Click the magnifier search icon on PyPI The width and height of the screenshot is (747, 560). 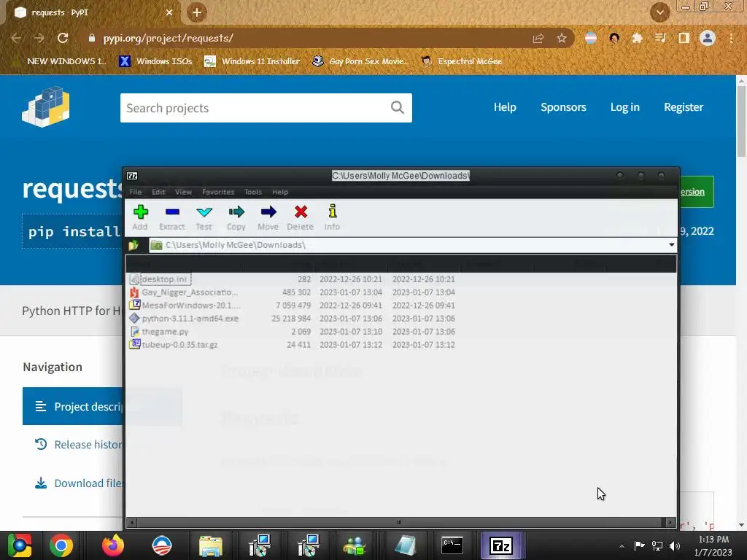pos(398,108)
